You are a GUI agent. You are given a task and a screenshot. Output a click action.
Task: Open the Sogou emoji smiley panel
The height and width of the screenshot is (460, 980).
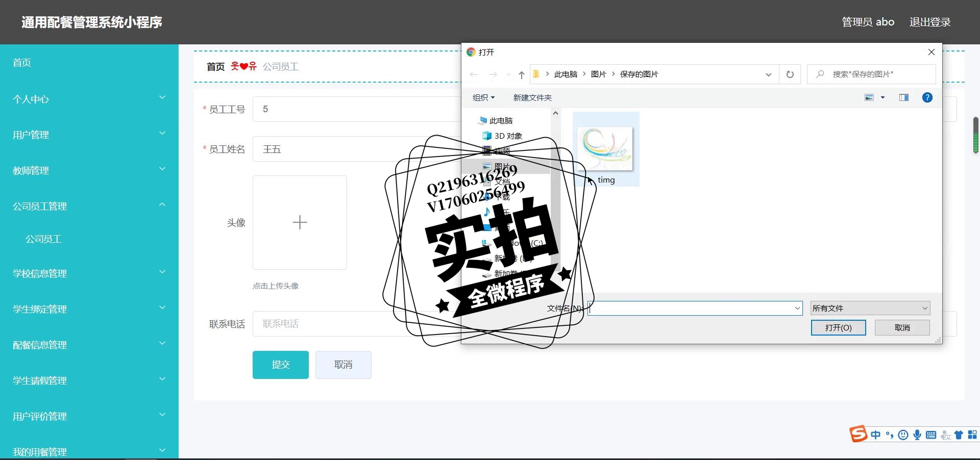coord(903,435)
